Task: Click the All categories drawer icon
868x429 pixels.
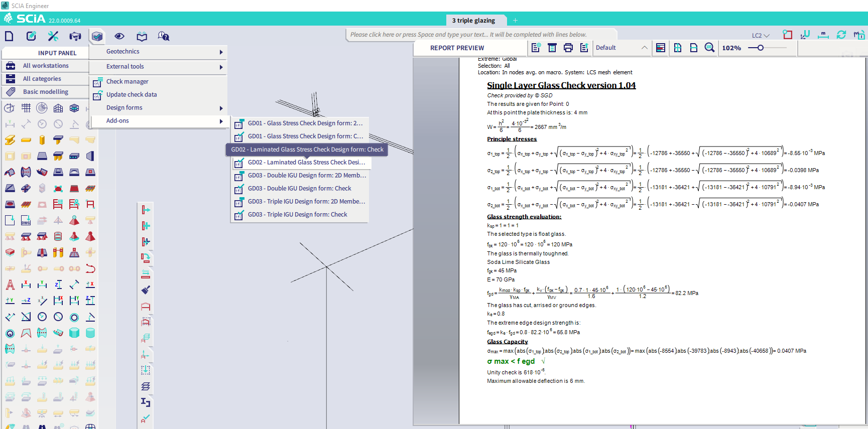Action: [11, 79]
